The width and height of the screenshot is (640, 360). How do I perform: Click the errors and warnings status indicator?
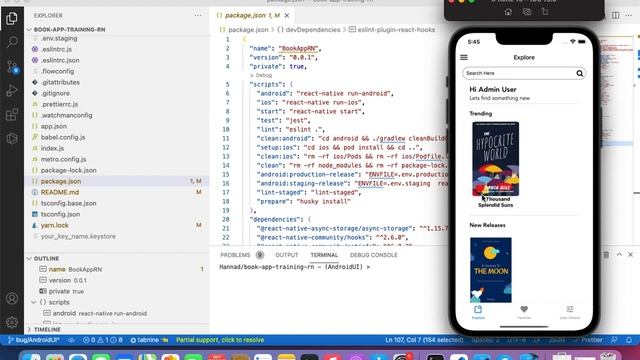click(x=103, y=340)
